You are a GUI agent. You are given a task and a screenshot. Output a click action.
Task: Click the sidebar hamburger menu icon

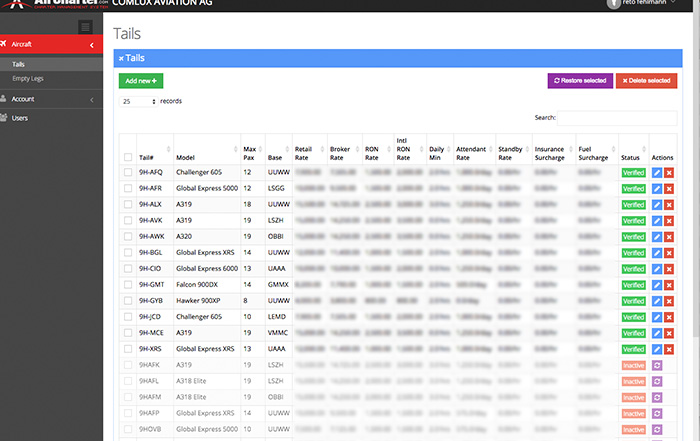click(x=85, y=26)
